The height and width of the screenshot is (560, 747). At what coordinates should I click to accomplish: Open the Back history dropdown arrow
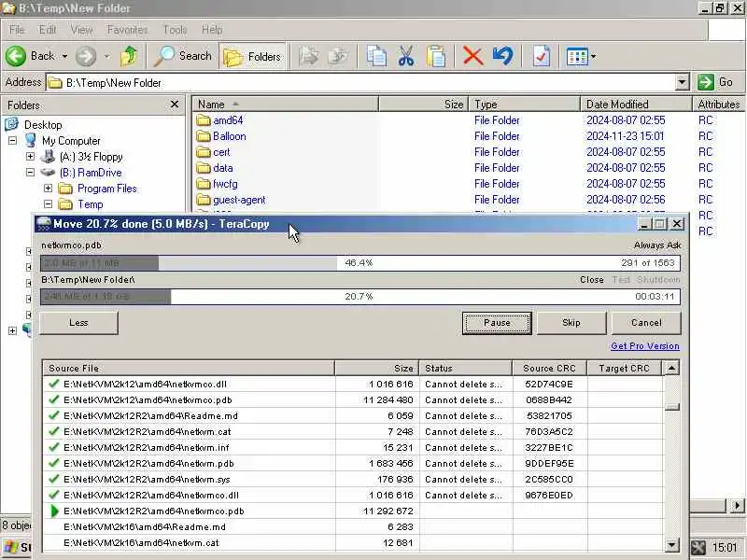[x=64, y=56]
